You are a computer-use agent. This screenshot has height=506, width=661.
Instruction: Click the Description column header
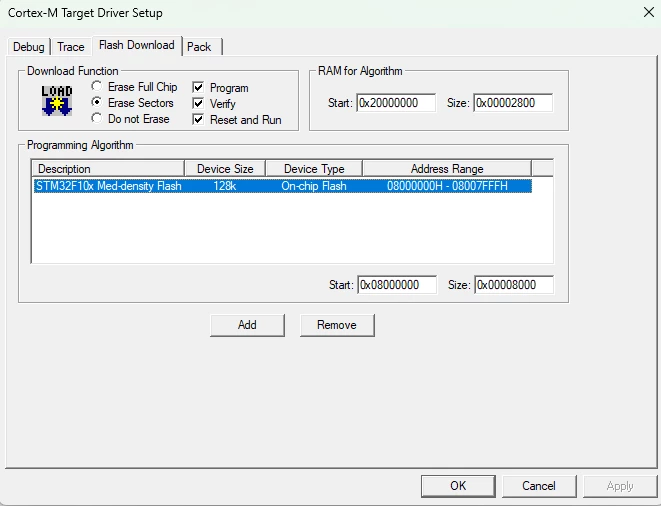point(108,169)
